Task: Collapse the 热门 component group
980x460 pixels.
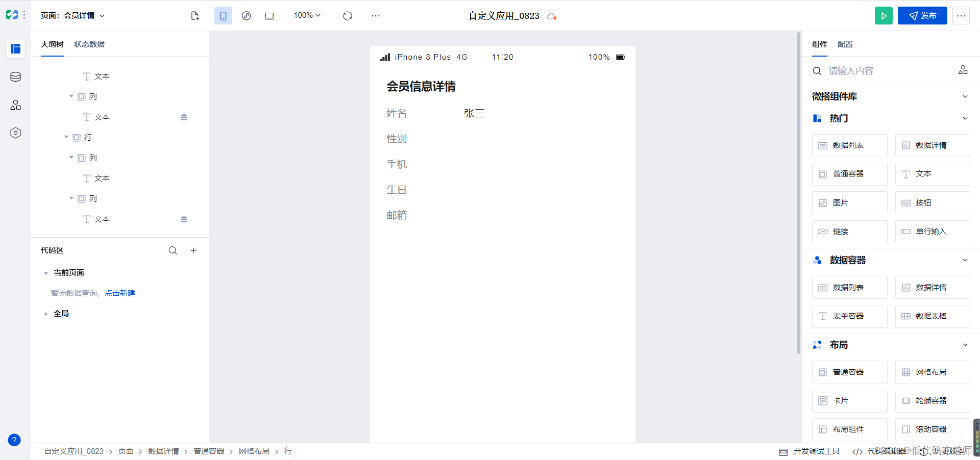Action: (965, 118)
